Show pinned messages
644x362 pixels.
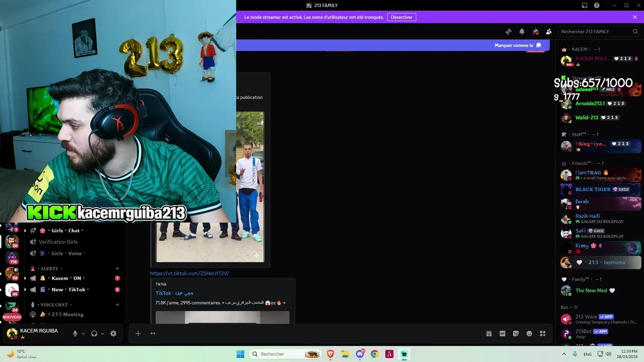535,31
